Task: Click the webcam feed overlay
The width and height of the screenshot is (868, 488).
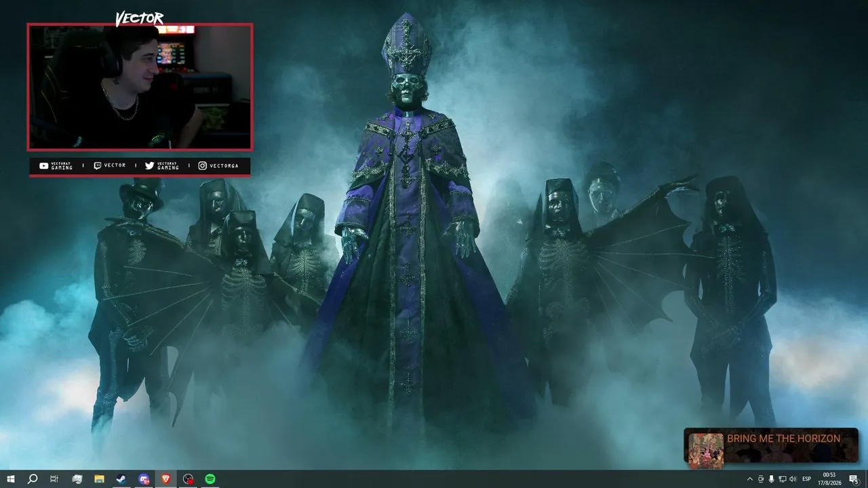Action: pos(140,87)
